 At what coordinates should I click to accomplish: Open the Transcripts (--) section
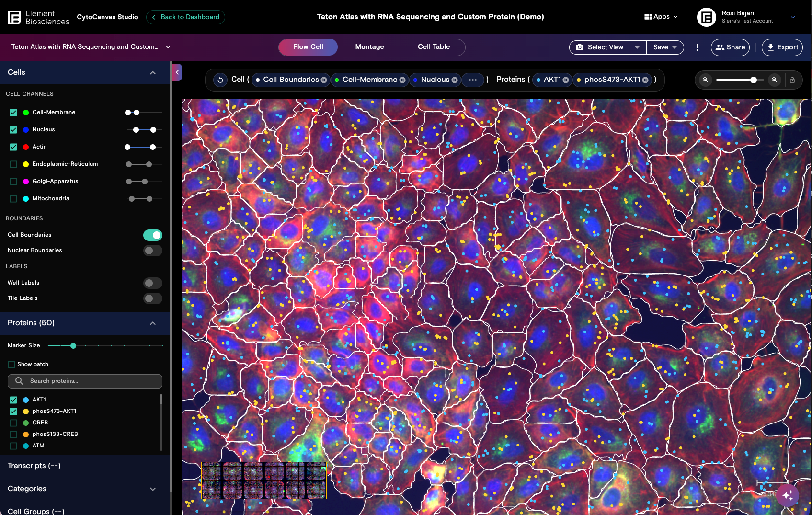click(x=85, y=466)
